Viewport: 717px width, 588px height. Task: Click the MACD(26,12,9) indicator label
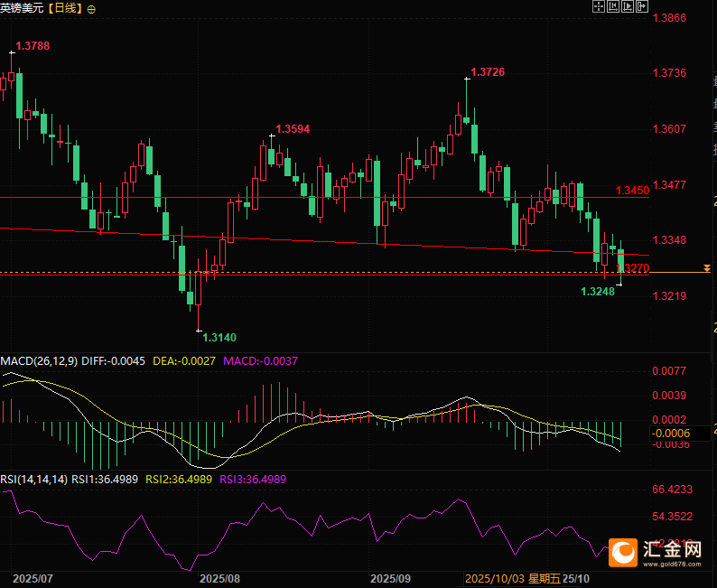[40, 361]
